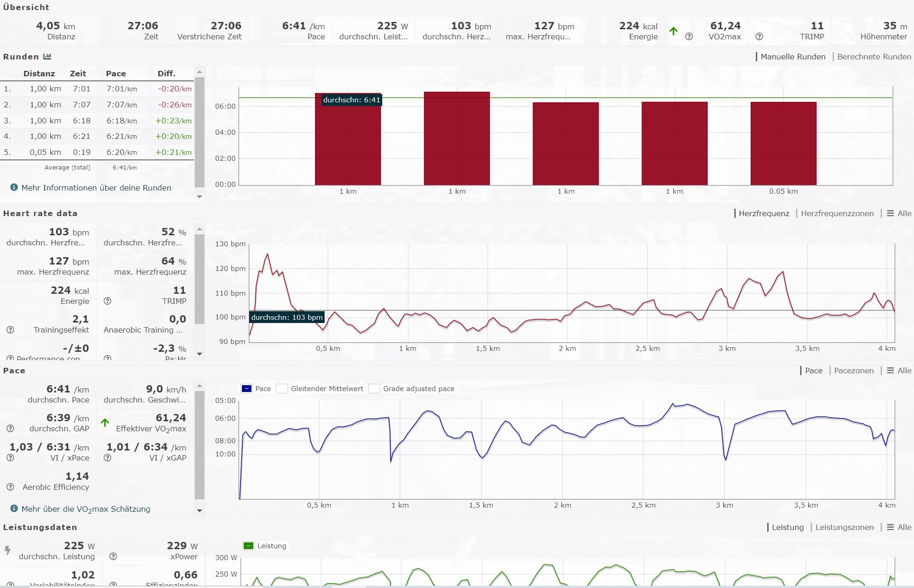Click the bar chart icon beside Runden
This screenshot has height=588, width=914.
coord(47,57)
